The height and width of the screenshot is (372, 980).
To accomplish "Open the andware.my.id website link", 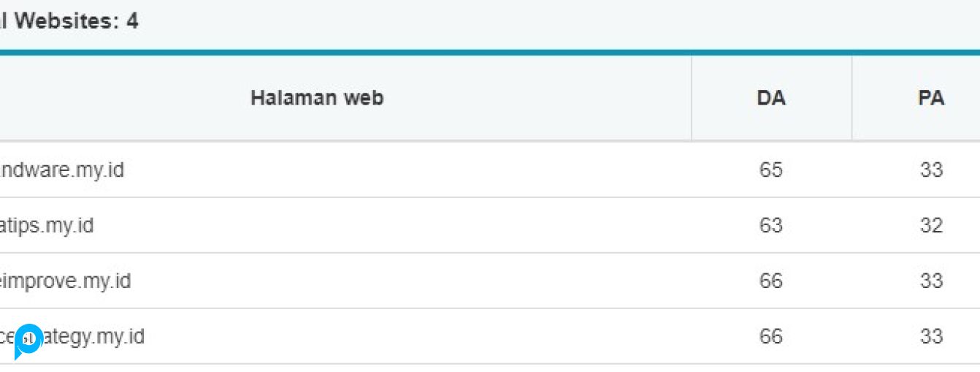I will 63,170.
